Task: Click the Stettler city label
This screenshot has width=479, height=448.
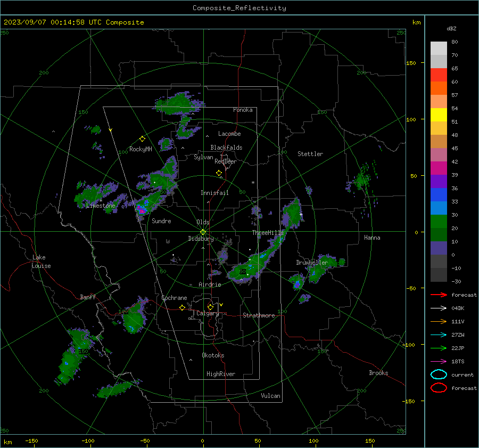Action: [x=310, y=154]
